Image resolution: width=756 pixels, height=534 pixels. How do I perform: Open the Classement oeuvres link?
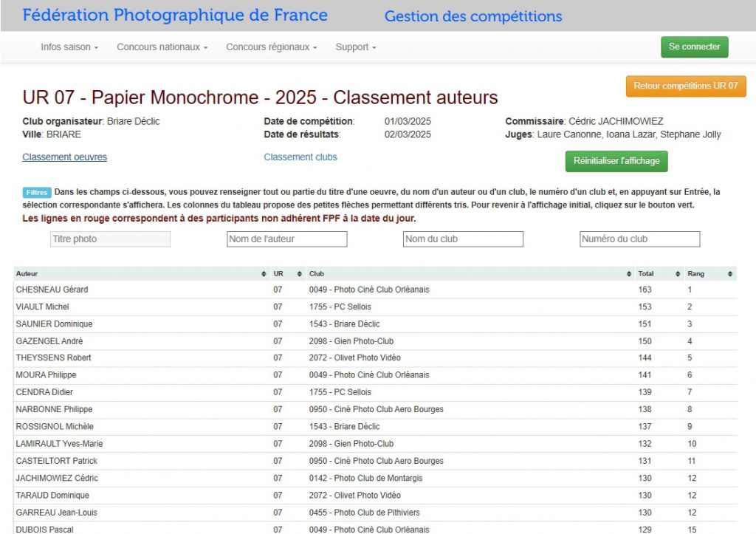(64, 157)
